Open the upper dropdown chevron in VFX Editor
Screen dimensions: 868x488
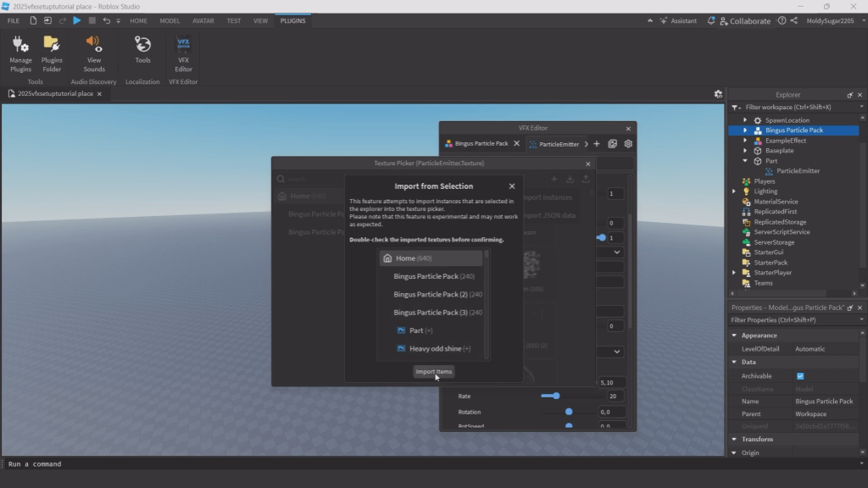click(x=617, y=252)
